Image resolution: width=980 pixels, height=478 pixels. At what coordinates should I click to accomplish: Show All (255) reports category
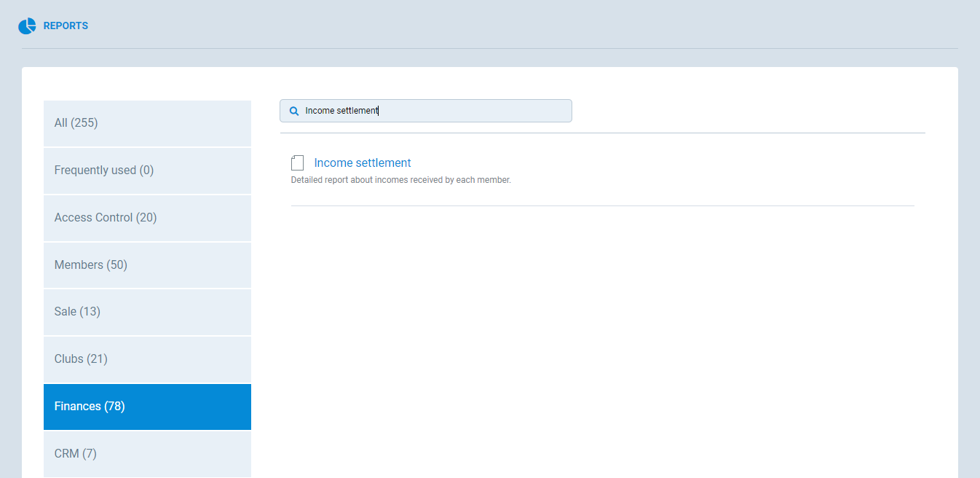(x=147, y=123)
